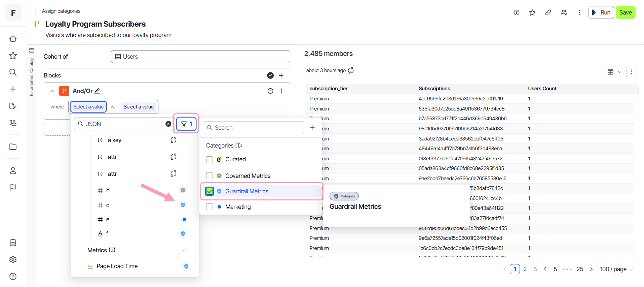The height and width of the screenshot is (287, 644).
Task: Click the Assign categories breadcrumb
Action: 61,11
